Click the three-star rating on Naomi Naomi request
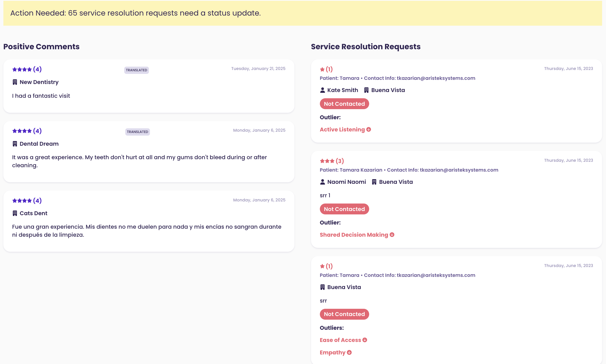Screen dimensions: 606x364 coord(332,161)
